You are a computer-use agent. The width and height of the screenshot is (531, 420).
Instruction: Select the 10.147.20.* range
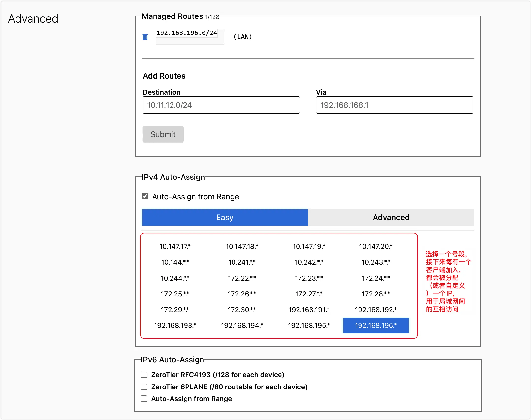(376, 246)
